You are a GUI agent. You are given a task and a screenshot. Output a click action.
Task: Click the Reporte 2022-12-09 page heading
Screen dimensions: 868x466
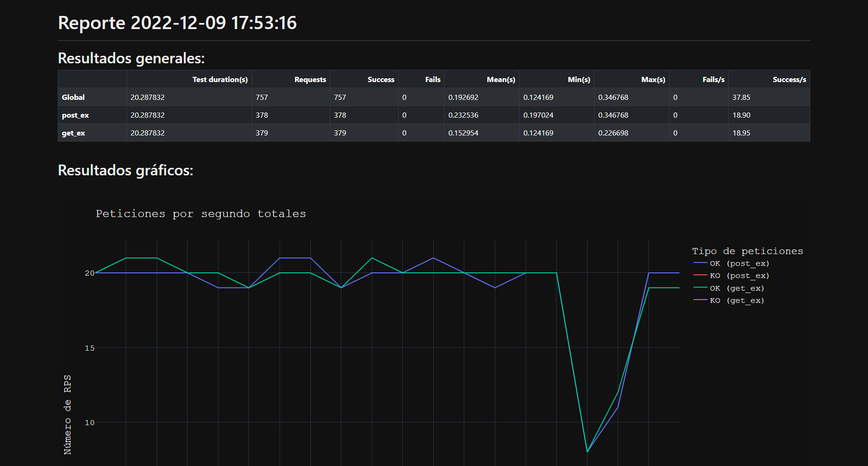coord(177,23)
